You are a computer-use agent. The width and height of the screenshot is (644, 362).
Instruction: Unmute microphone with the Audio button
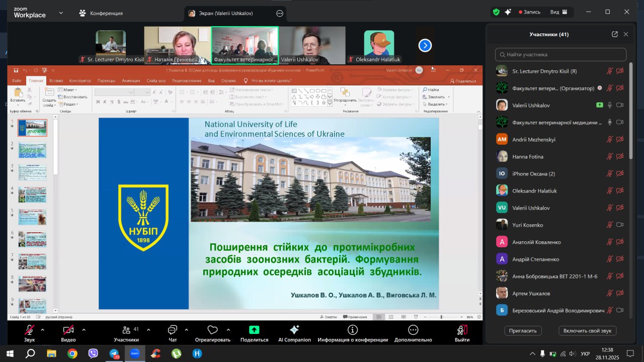[30, 330]
